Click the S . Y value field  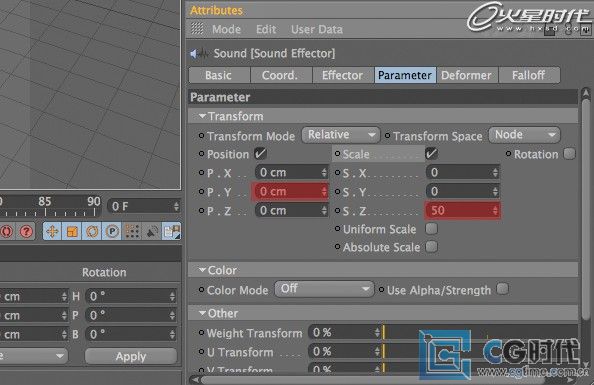click(x=463, y=191)
